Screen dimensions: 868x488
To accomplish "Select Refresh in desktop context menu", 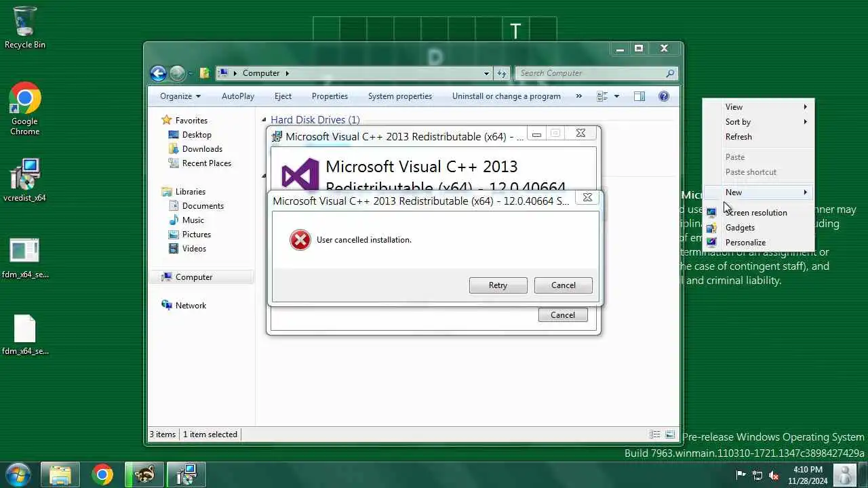I will 758,137.
